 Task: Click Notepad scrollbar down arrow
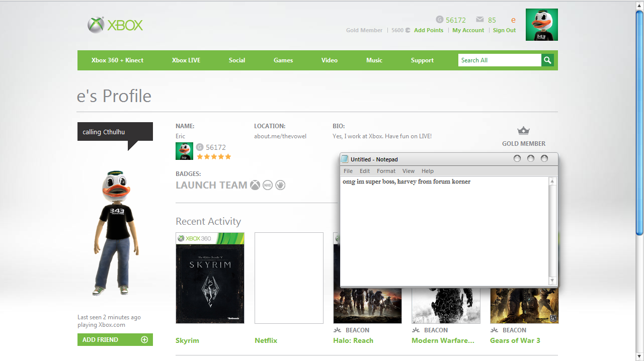click(552, 281)
